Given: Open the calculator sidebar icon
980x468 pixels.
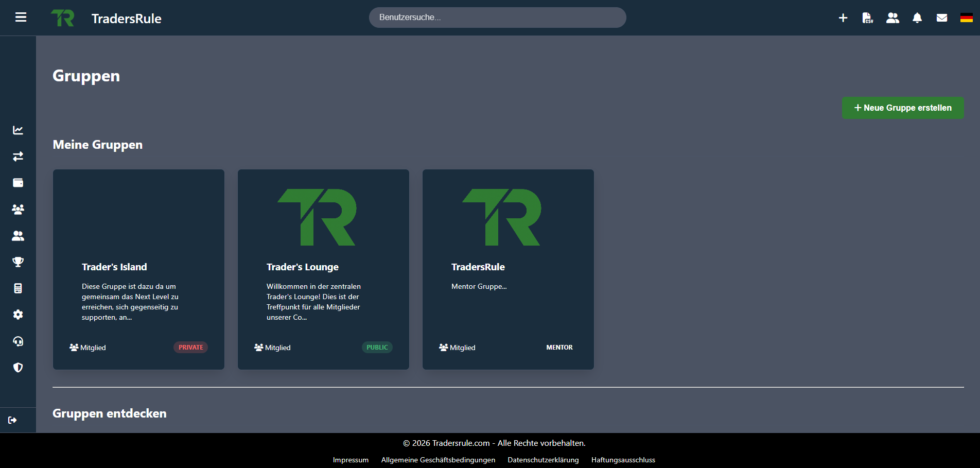Looking at the screenshot, I should (18, 288).
